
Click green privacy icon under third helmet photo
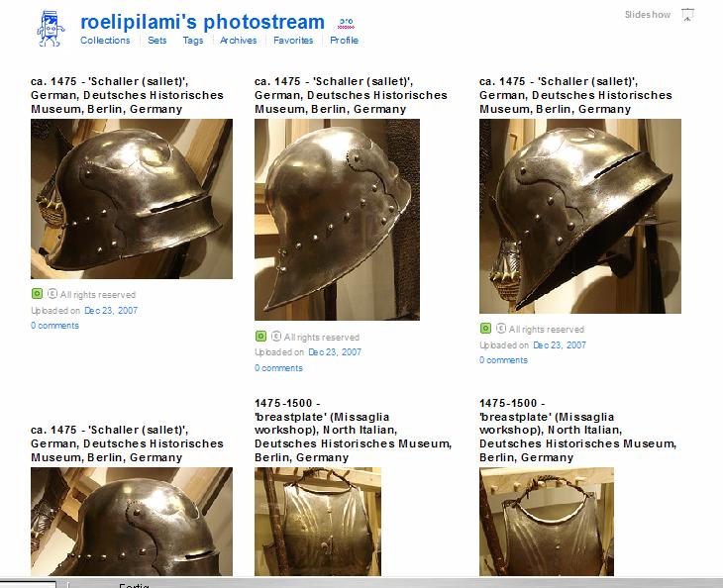click(485, 328)
